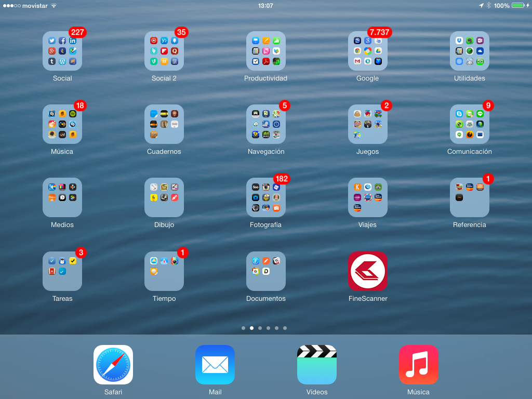Image resolution: width=532 pixels, height=399 pixels.
Task: Tap the 13:07 clock in status bar
Action: tap(265, 6)
